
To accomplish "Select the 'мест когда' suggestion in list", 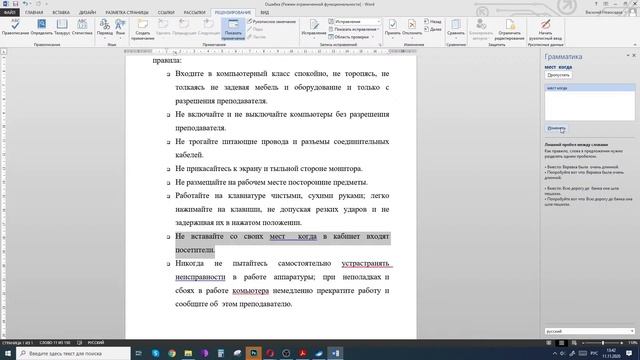I will coord(590,88).
